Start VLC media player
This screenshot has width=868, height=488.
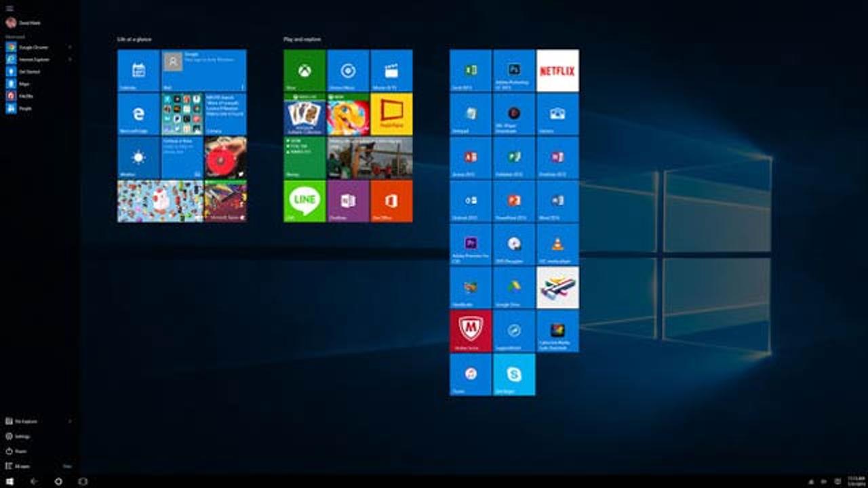point(557,244)
